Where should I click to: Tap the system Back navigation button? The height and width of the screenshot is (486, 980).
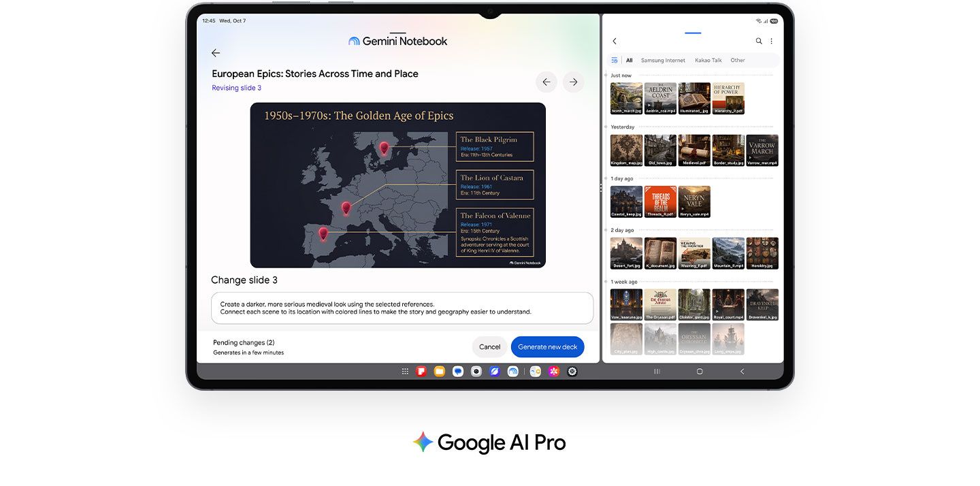(742, 372)
